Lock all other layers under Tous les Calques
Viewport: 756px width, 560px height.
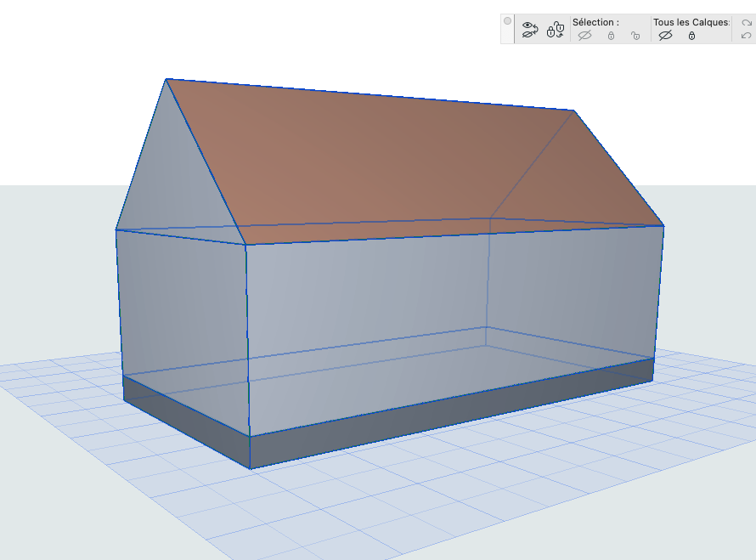coord(692,36)
